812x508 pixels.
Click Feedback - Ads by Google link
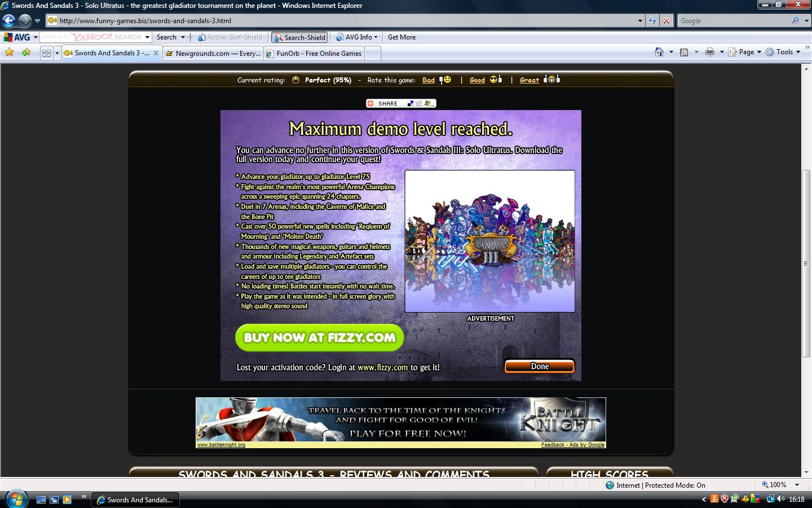(572, 445)
